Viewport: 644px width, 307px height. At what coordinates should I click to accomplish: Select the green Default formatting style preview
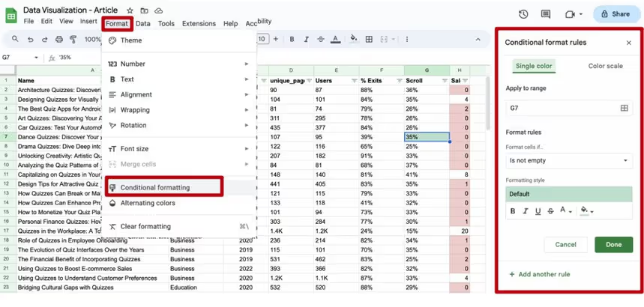point(569,194)
